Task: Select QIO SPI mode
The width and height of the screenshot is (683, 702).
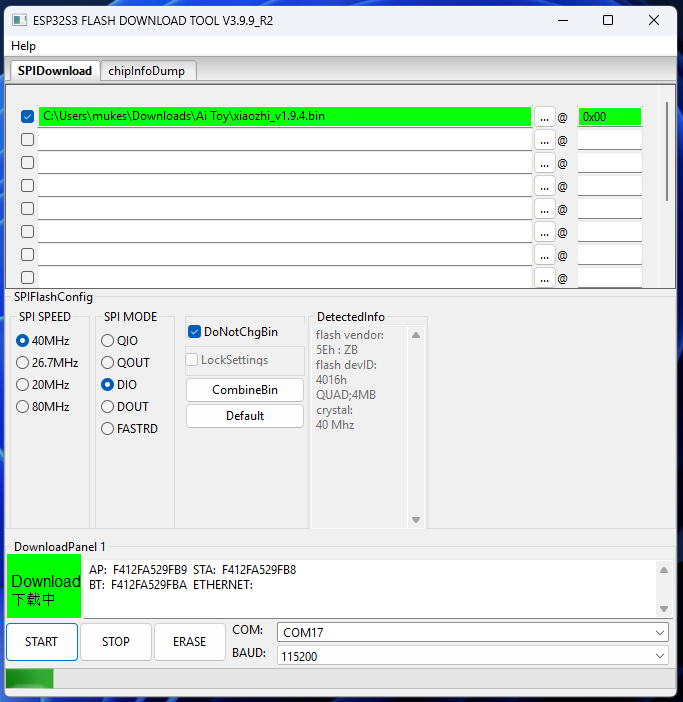Action: [x=120, y=341]
